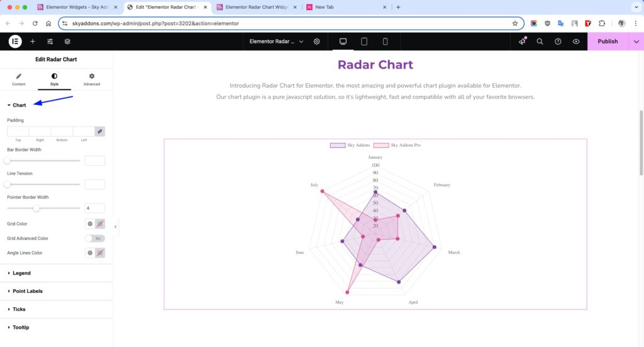
Task: Switch to Elementor Widgets - Sky Addons tab
Action: click(77, 7)
